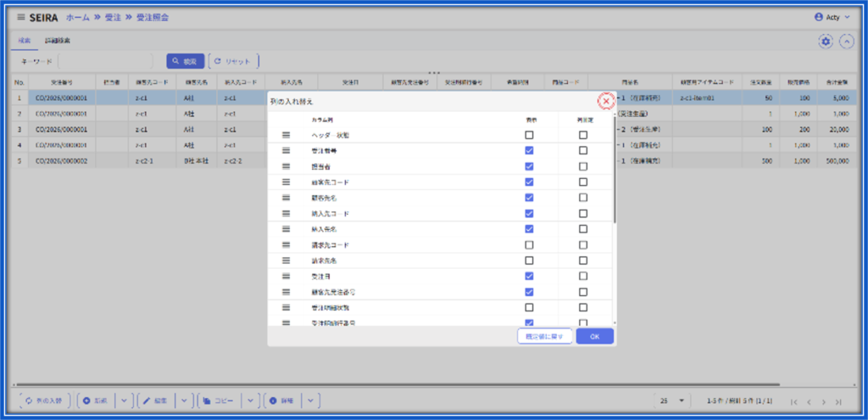The width and height of the screenshot is (868, 420).
Task: Click the 受注番号 column header in table
Action: pyautogui.click(x=62, y=82)
